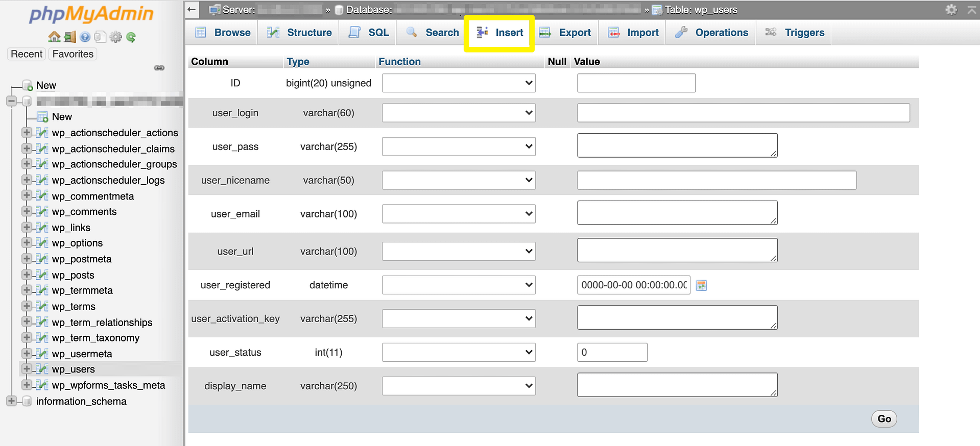Image resolution: width=980 pixels, height=446 pixels.
Task: Switch to the Structure tab
Action: (299, 33)
